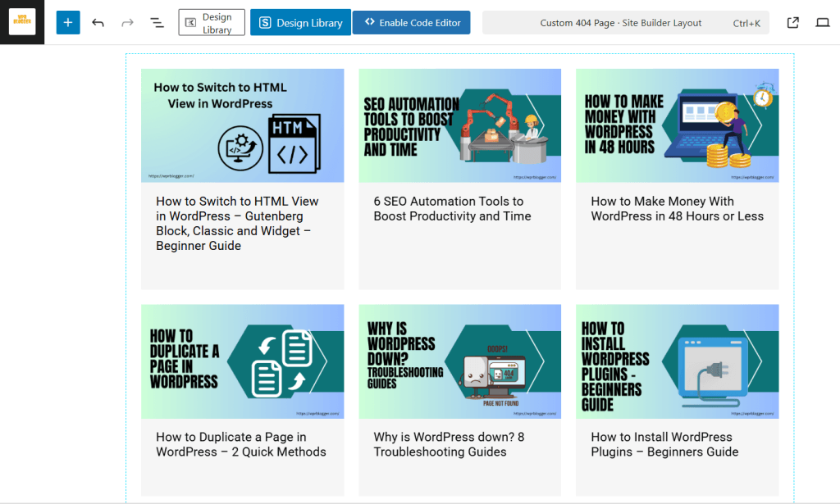
Task: Select the HTML View in WordPress thumbnail
Action: click(x=243, y=125)
